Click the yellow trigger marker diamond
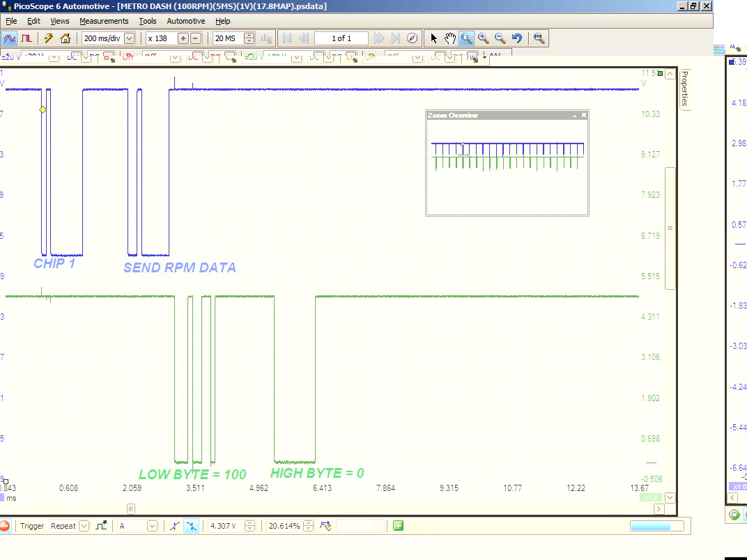The height and width of the screenshot is (560, 747). (43, 109)
